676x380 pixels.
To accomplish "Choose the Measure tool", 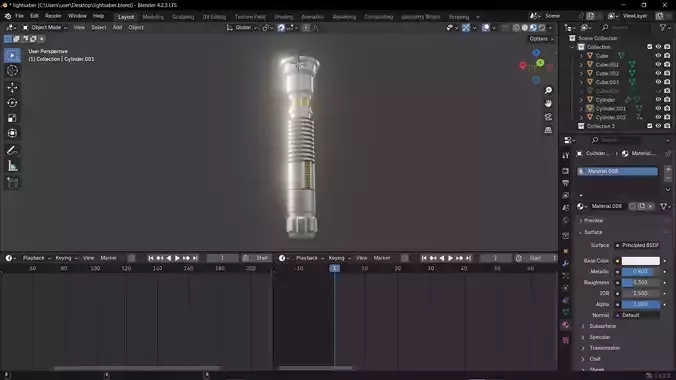I will (x=12, y=166).
